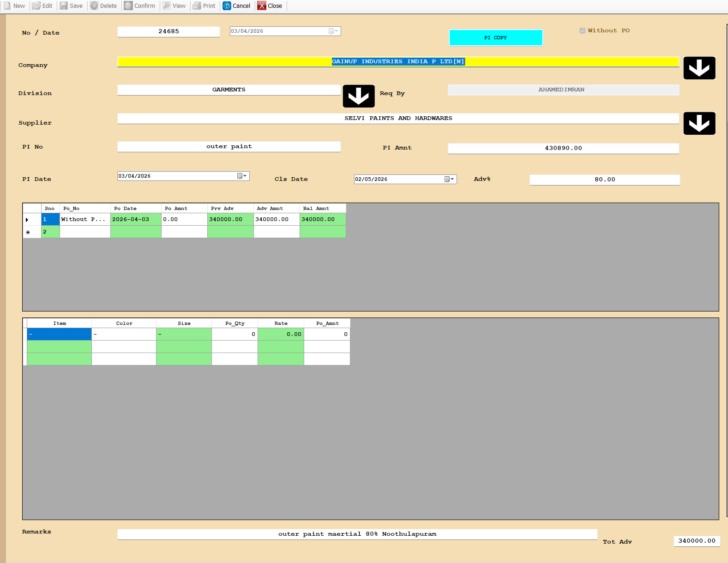Open the Division selection arrow button
Viewport: 728px width, 563px height.
coord(358,96)
